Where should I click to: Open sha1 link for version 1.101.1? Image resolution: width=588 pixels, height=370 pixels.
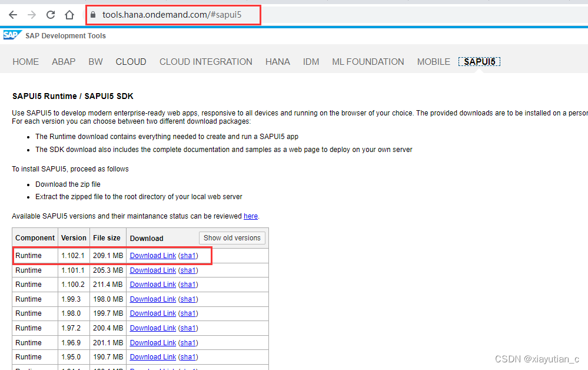188,270
